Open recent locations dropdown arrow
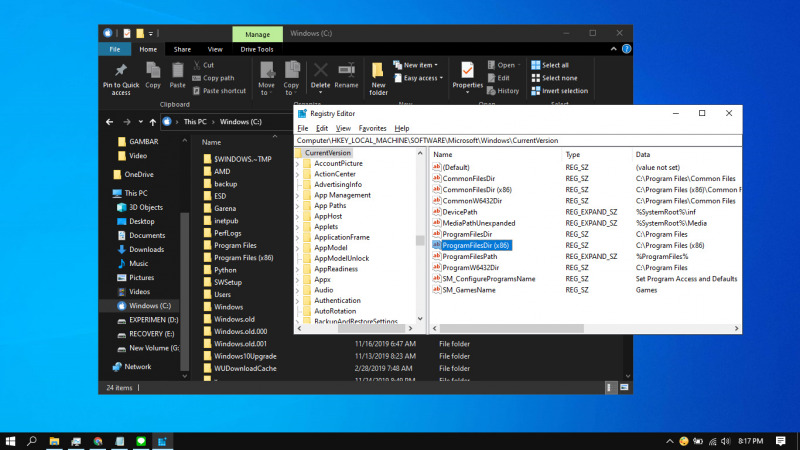 (140, 122)
